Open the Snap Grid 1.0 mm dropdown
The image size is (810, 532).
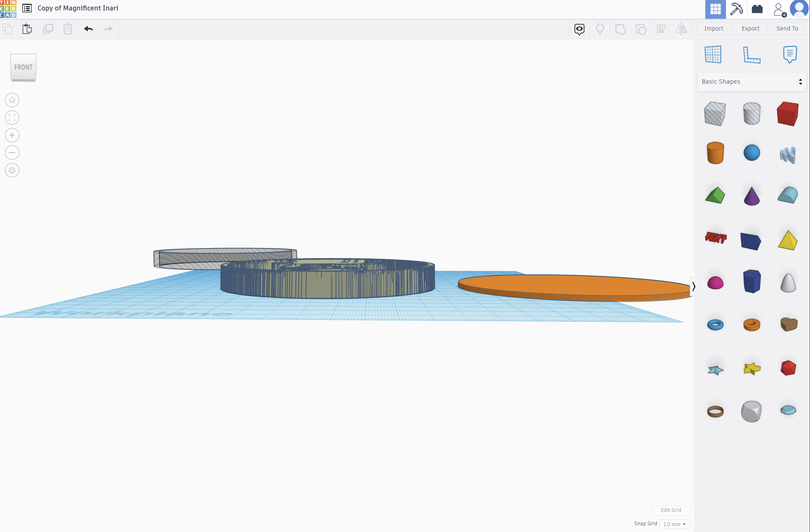(x=674, y=524)
